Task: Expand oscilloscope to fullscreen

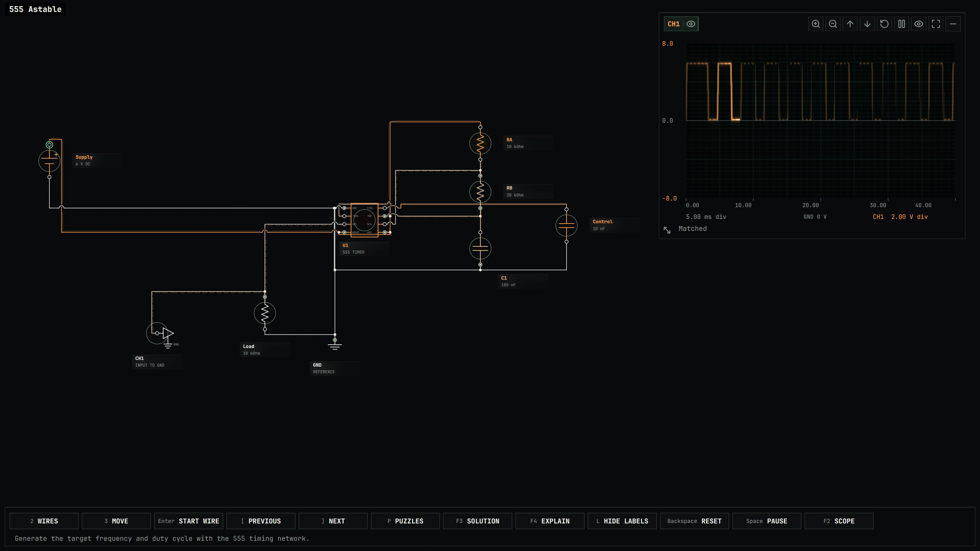Action: 936,24
